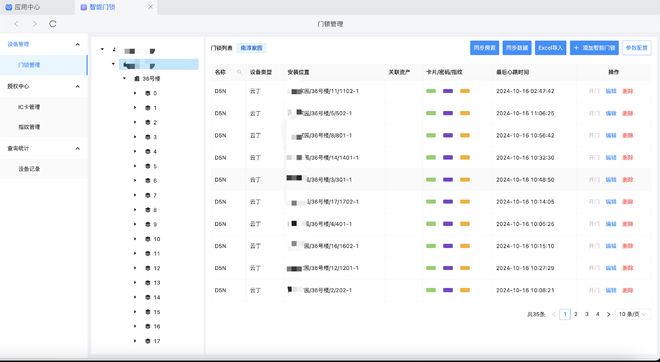Click the first blue sync button left of 同步数据
This screenshot has height=362, width=660.
484,48
